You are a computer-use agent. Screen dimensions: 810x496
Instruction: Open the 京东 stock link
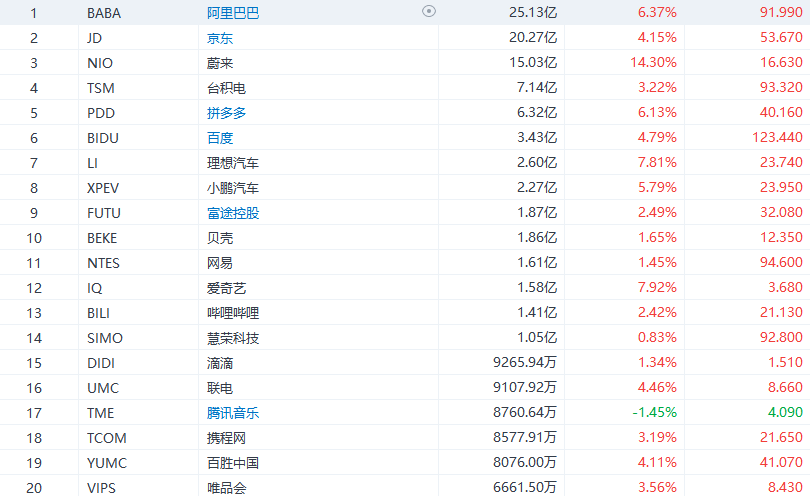(x=220, y=38)
